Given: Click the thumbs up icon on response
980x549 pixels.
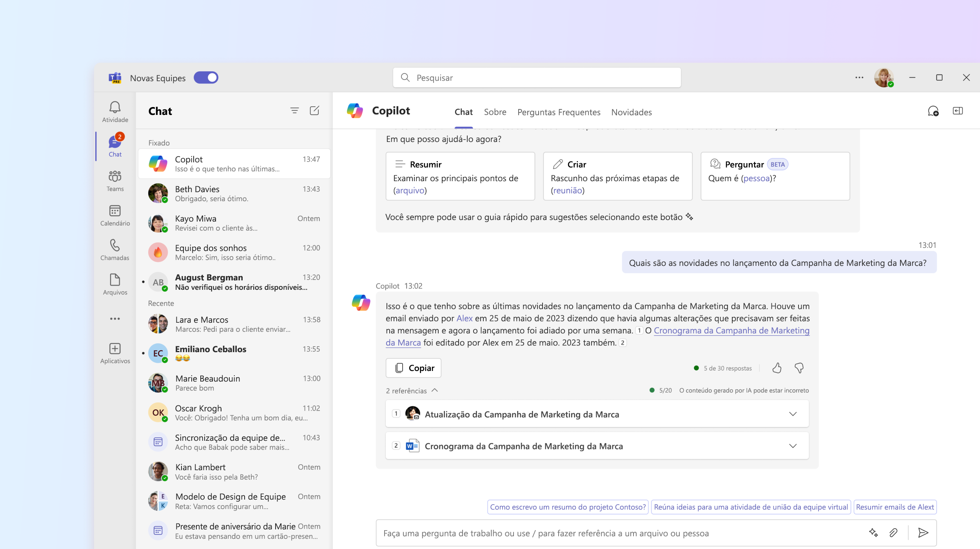Looking at the screenshot, I should click(x=776, y=368).
